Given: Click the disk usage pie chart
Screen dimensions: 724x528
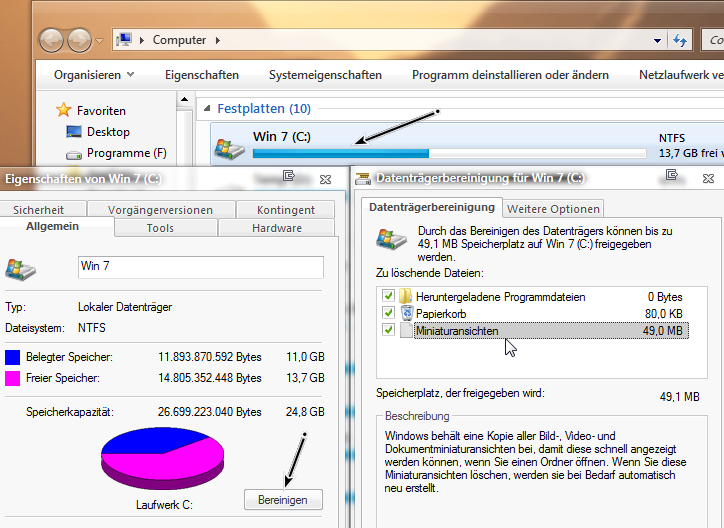Looking at the screenshot, I should point(163,458).
